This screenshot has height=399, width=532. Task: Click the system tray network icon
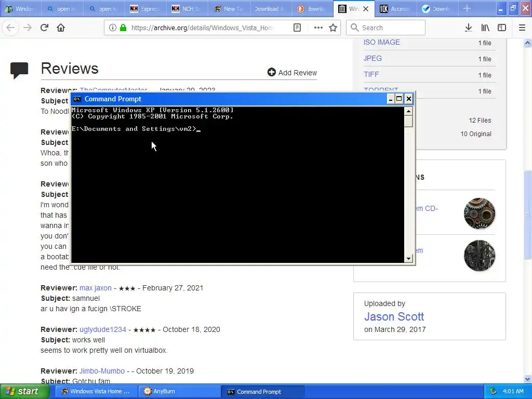pos(494,391)
